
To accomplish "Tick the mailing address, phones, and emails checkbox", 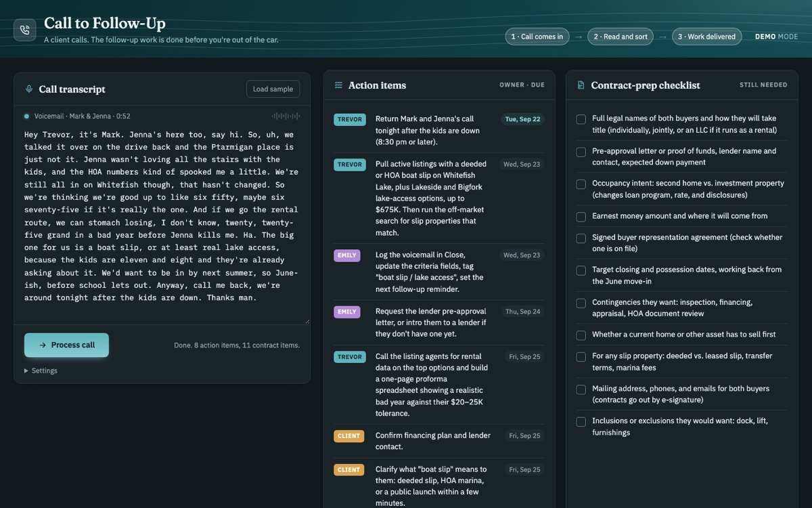I will point(581,389).
